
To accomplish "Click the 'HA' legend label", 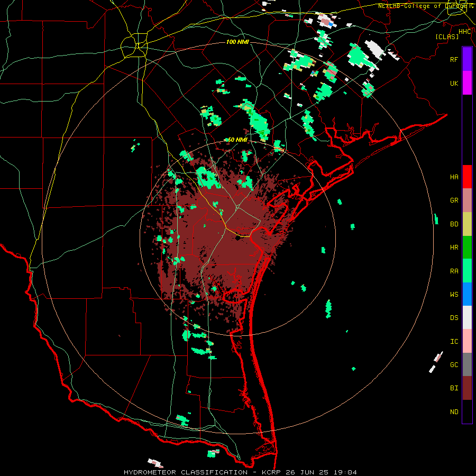I will (454, 177).
